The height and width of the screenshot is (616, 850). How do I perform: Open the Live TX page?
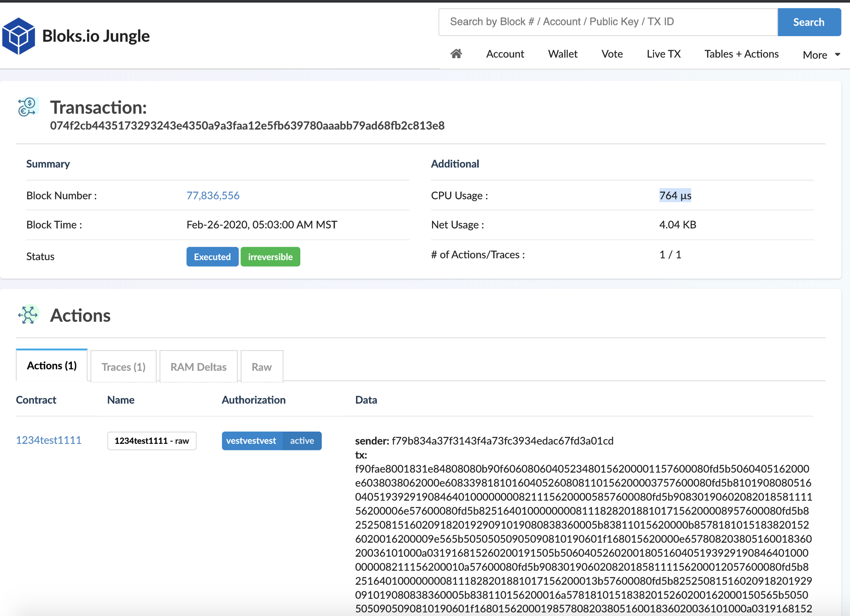point(663,54)
